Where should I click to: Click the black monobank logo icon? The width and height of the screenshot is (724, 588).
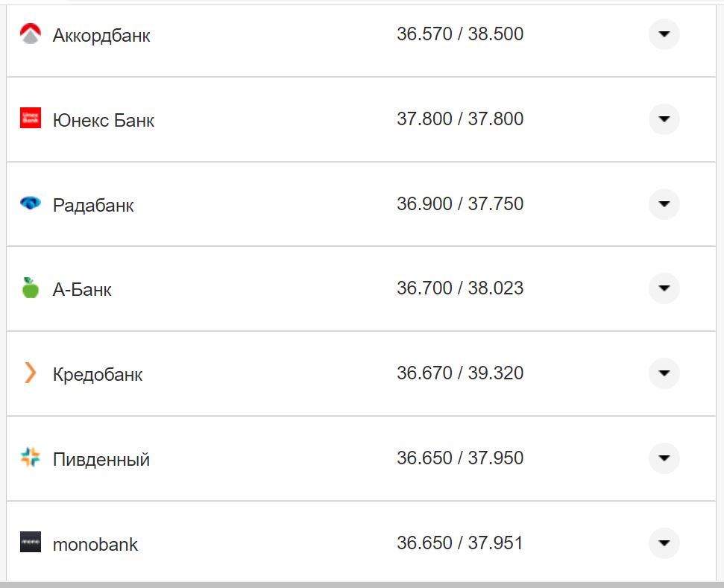[30, 543]
